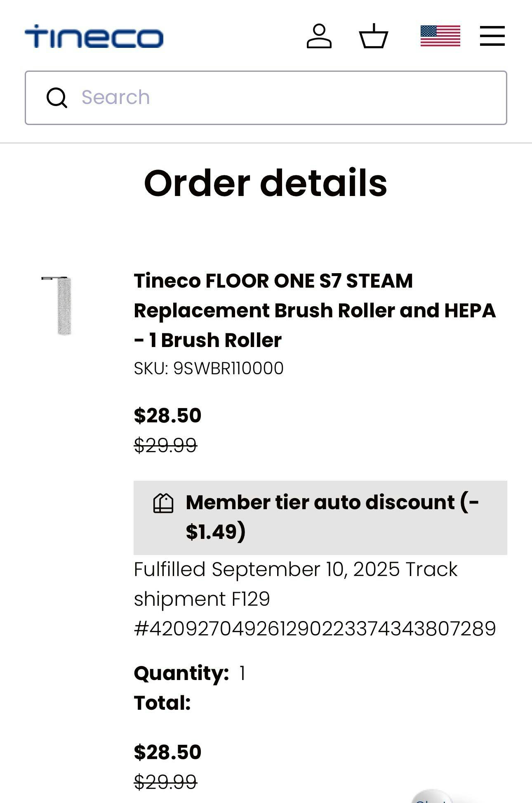Click the shipment tracking number
Viewport: 532px width, 803px height.
(315, 629)
